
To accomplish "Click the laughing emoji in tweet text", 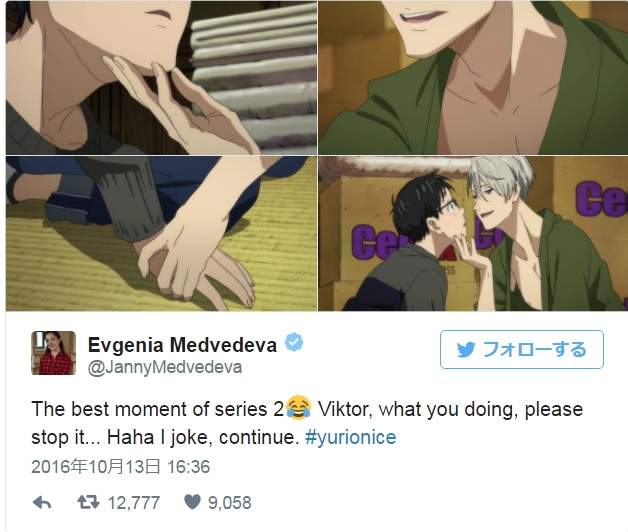I will [x=299, y=408].
